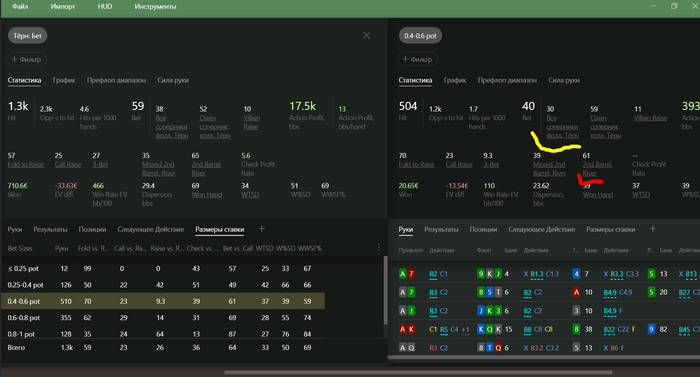Screen dimensions: 700x377
Task: Click Fold to Raise stat link, left panel
Action: pos(25,164)
